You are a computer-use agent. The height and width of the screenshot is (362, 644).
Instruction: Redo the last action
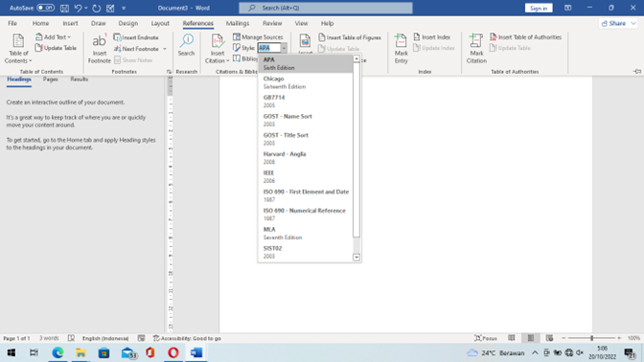coord(97,8)
